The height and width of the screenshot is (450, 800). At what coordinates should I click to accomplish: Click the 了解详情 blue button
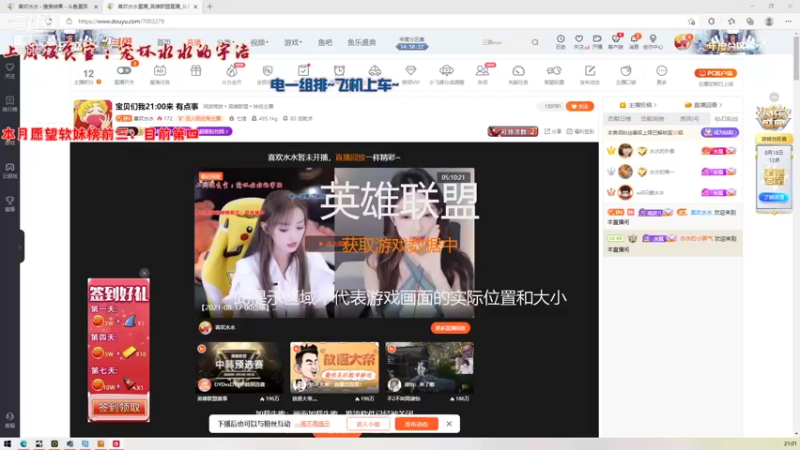point(773,197)
